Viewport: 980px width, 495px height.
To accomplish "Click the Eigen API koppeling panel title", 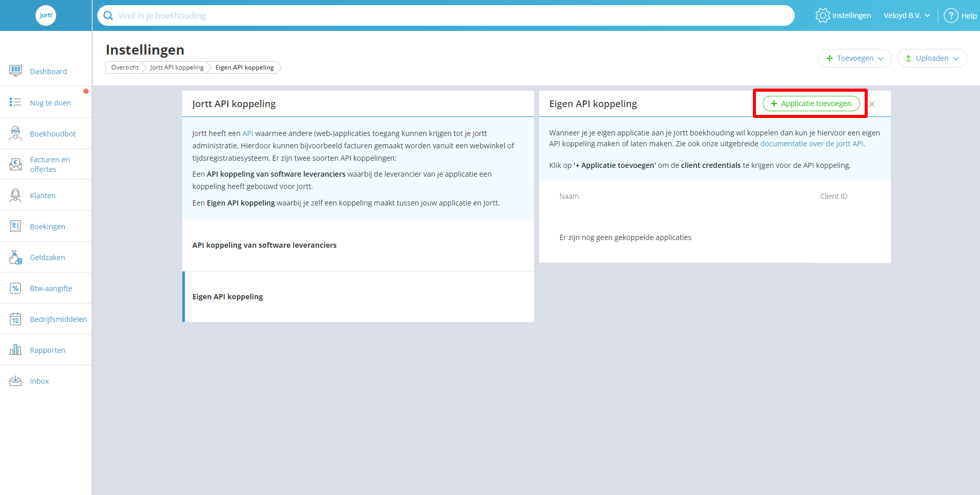I will 593,104.
